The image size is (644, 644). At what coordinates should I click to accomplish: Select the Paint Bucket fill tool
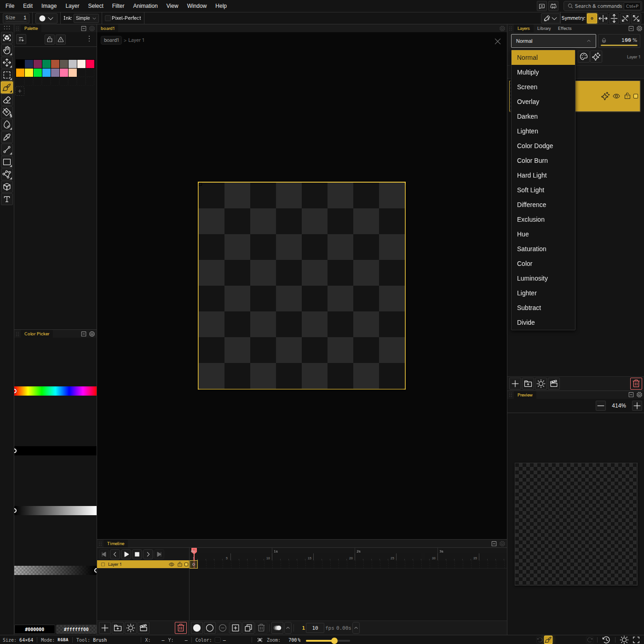[7, 112]
